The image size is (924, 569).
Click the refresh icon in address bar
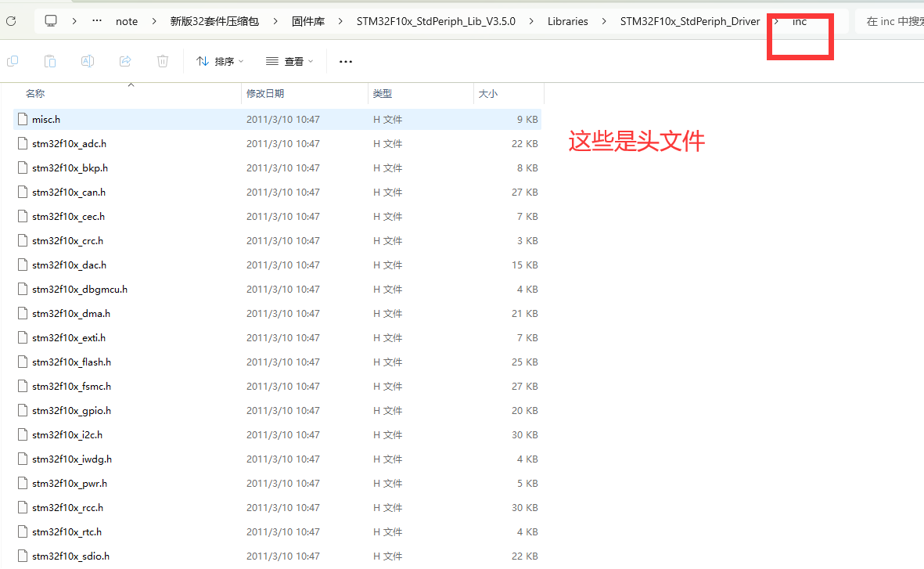(x=11, y=21)
